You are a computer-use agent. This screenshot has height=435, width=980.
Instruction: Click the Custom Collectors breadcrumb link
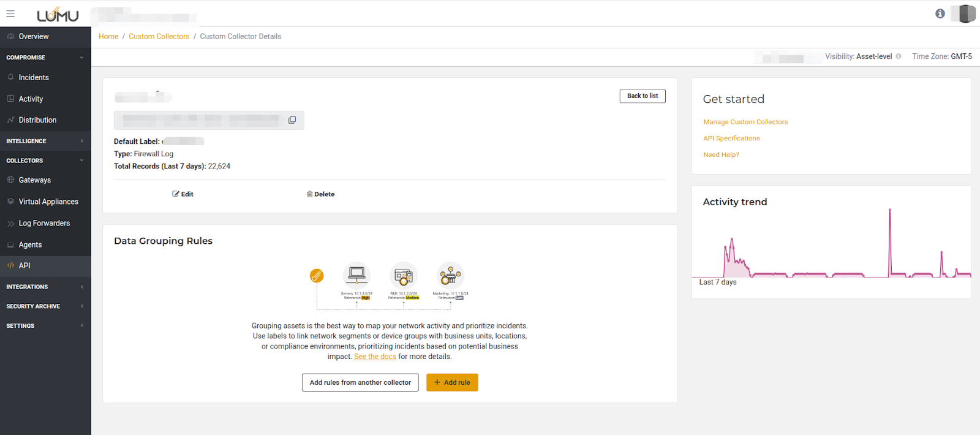click(x=159, y=37)
